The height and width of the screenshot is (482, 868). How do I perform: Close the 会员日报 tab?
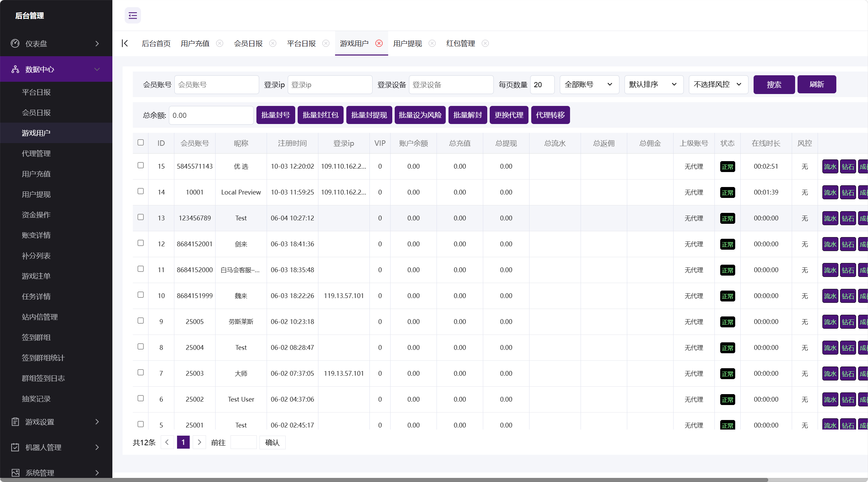coord(273,43)
